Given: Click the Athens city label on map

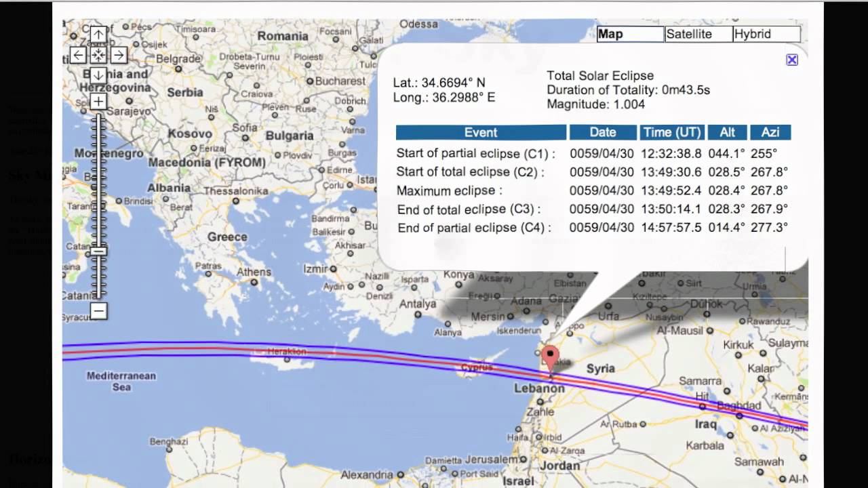Looking at the screenshot, I should click(254, 272).
